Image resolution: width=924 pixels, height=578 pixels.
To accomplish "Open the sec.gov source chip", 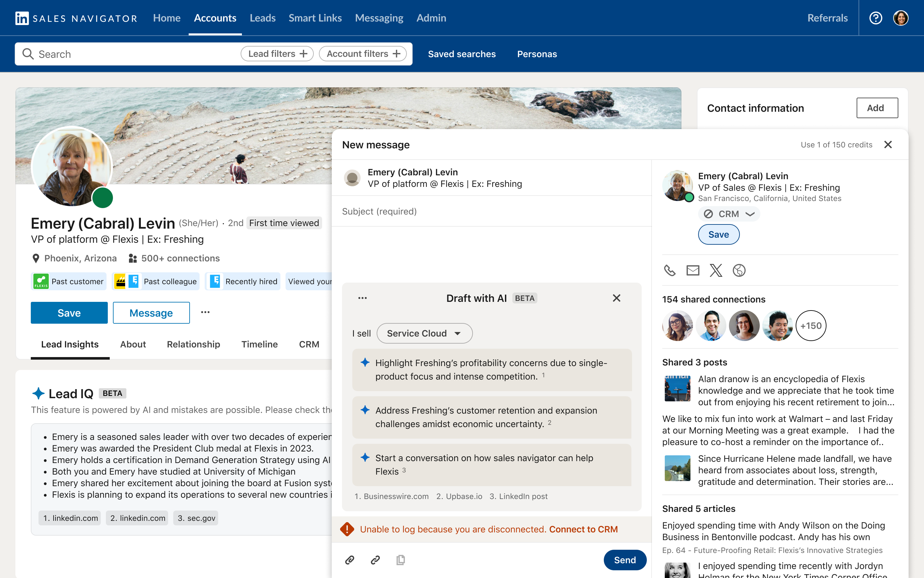I will tap(196, 518).
